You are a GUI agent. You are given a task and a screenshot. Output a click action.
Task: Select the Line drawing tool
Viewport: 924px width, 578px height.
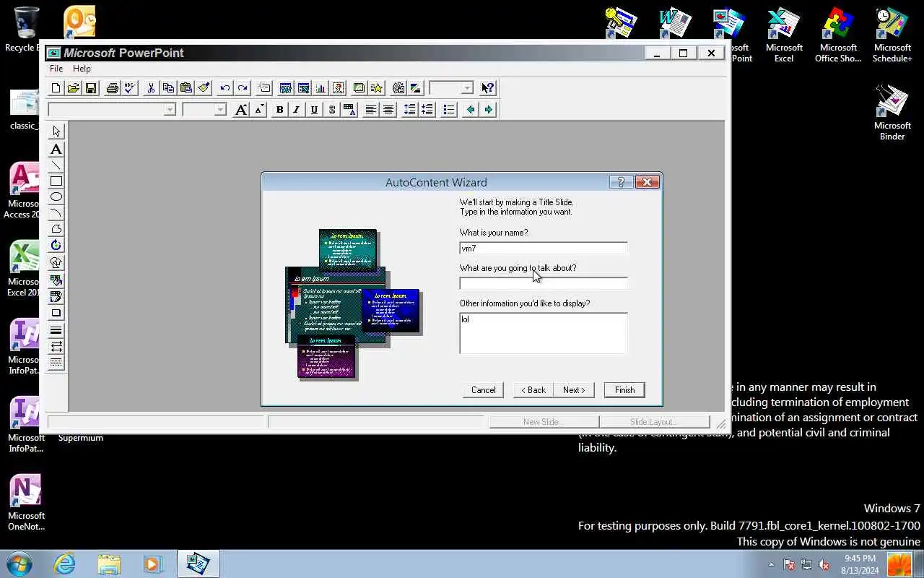[x=56, y=165]
